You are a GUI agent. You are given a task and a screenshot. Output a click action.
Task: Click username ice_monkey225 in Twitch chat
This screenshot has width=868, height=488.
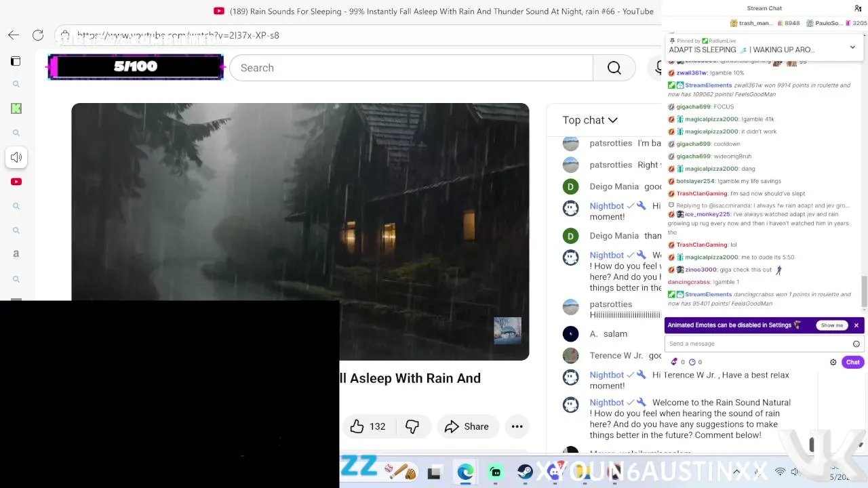click(707, 214)
